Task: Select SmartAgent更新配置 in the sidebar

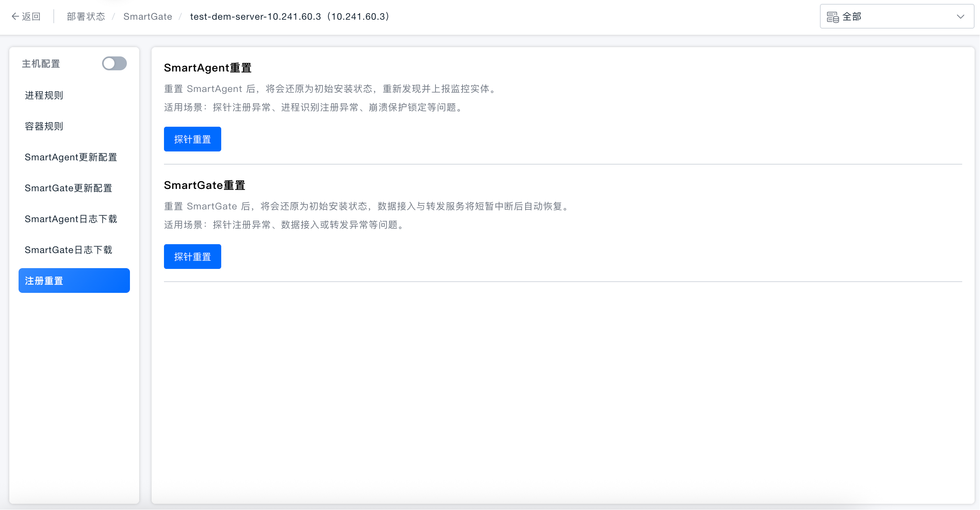Action: 74,157
